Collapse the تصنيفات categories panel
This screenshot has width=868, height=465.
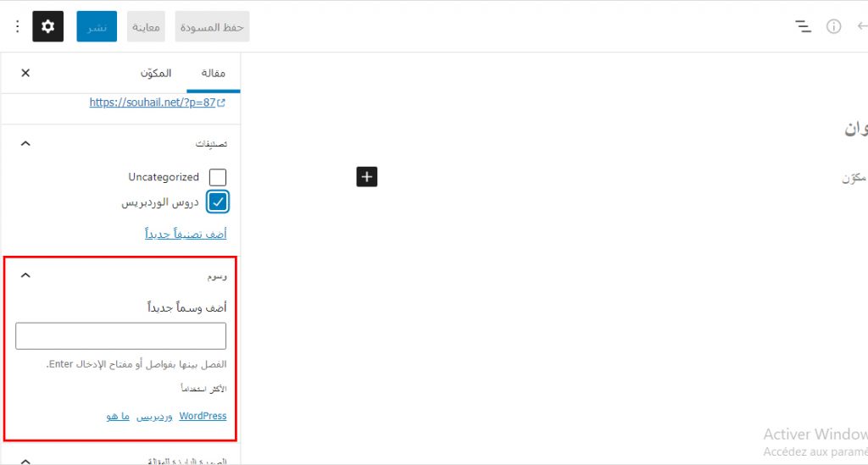[x=25, y=144]
